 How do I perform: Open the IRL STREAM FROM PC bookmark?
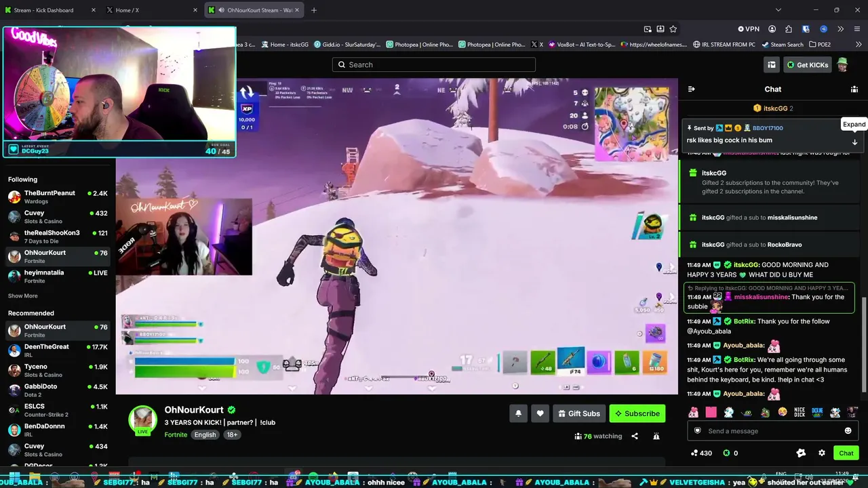click(x=724, y=45)
